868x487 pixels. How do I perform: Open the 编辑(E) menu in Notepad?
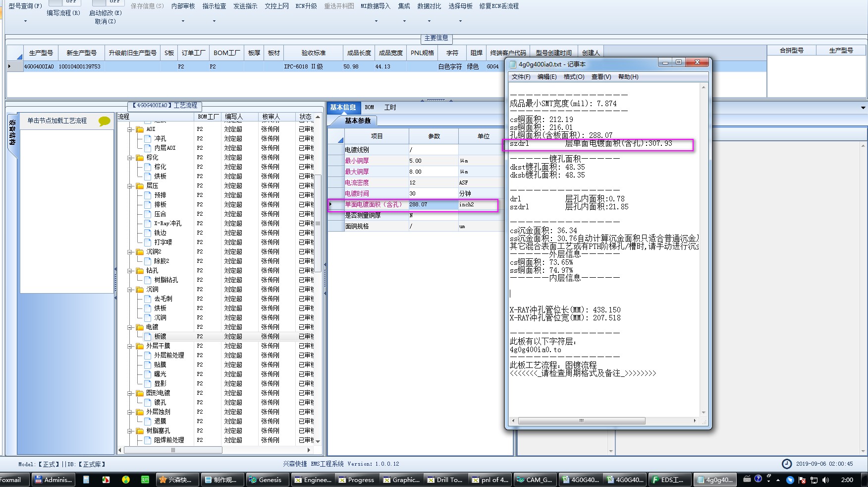point(547,77)
